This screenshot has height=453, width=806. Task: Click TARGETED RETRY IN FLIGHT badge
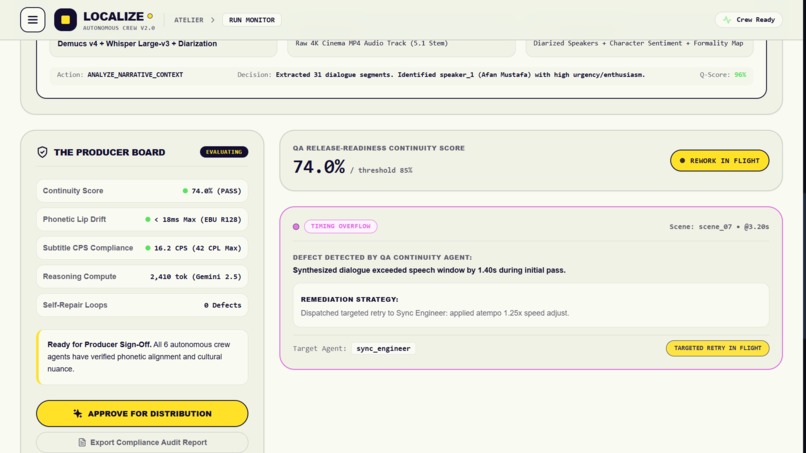718,348
